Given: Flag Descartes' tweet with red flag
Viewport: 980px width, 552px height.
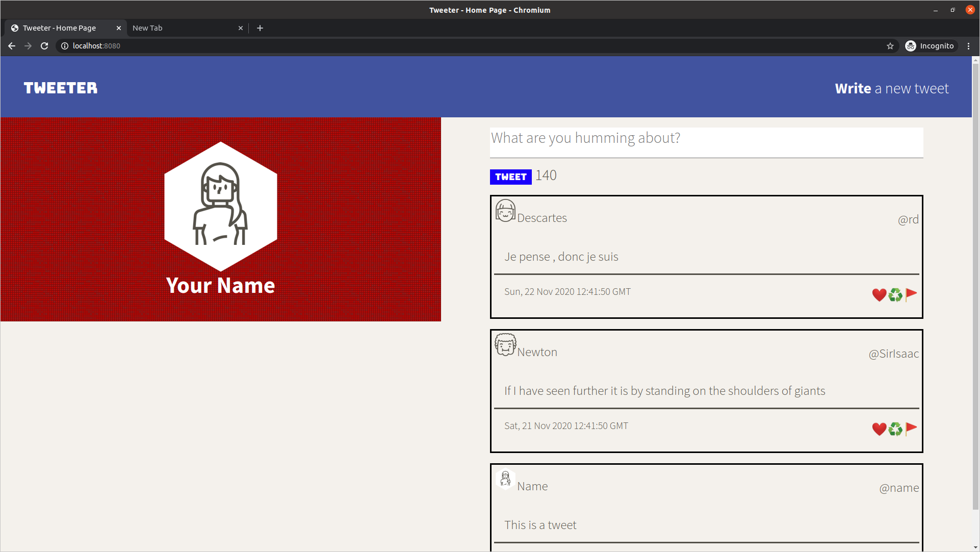Looking at the screenshot, I should (911, 294).
